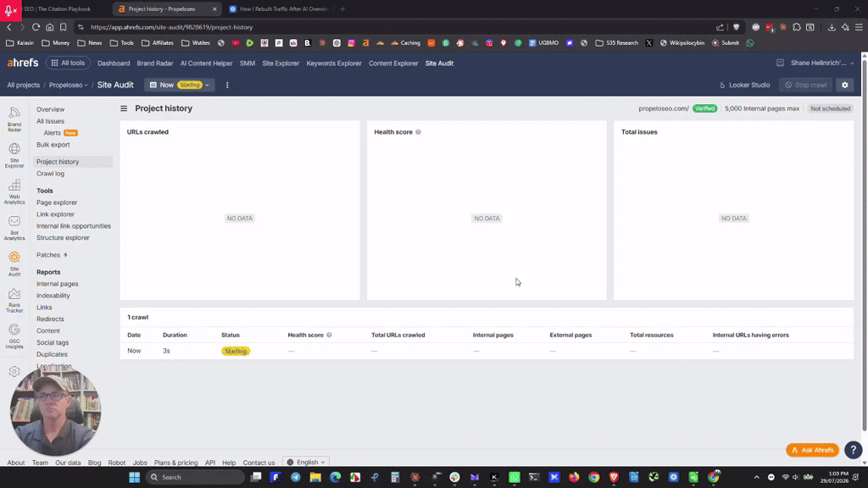Expand the Shane Hellmrich account menu
This screenshot has height=488, width=868.
[x=822, y=63]
